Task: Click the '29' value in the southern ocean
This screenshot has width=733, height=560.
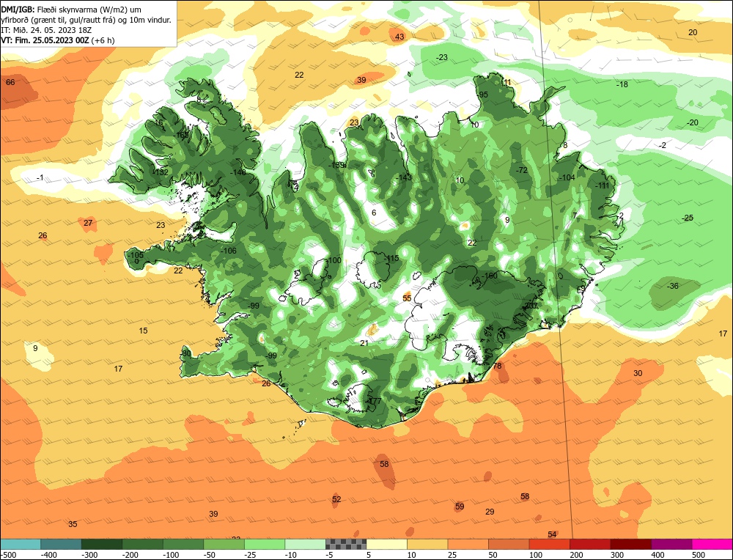Action: pyautogui.click(x=490, y=512)
